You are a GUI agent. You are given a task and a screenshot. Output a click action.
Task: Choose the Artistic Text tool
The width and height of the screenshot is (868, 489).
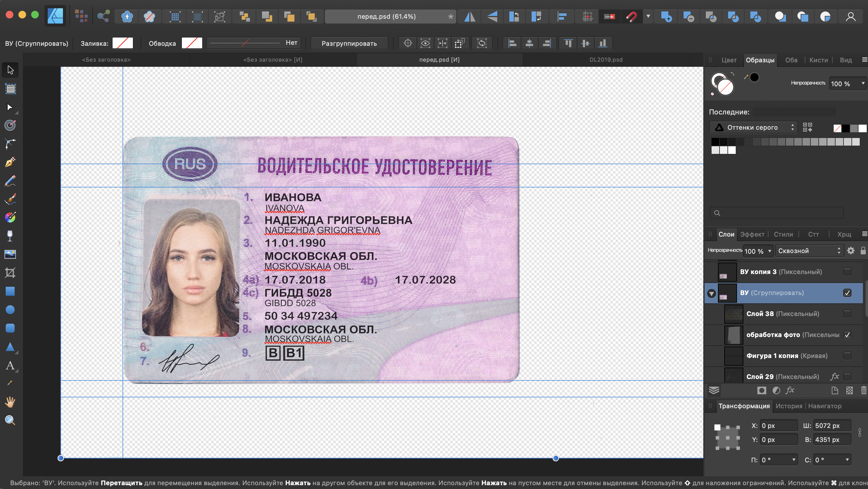pos(10,365)
